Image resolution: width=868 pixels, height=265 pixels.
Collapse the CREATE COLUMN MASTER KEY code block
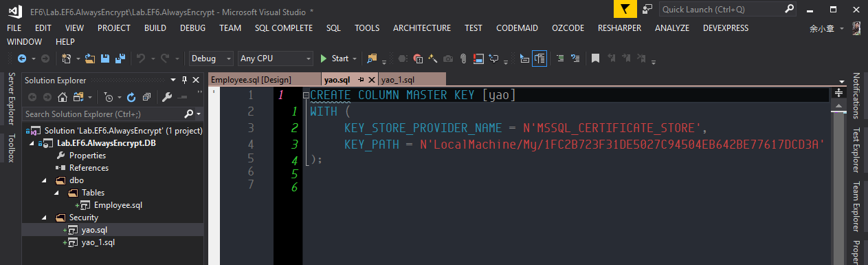pyautogui.click(x=306, y=95)
